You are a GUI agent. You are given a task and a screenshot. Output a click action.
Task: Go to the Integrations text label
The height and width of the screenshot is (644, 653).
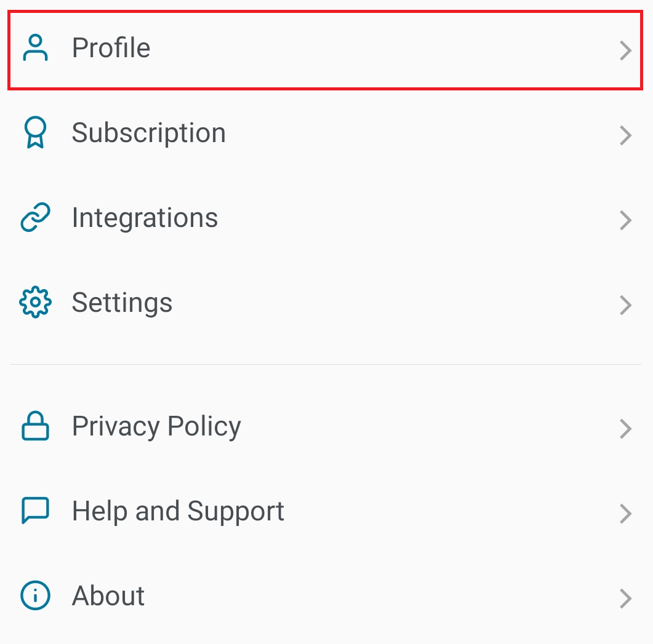[x=145, y=218]
